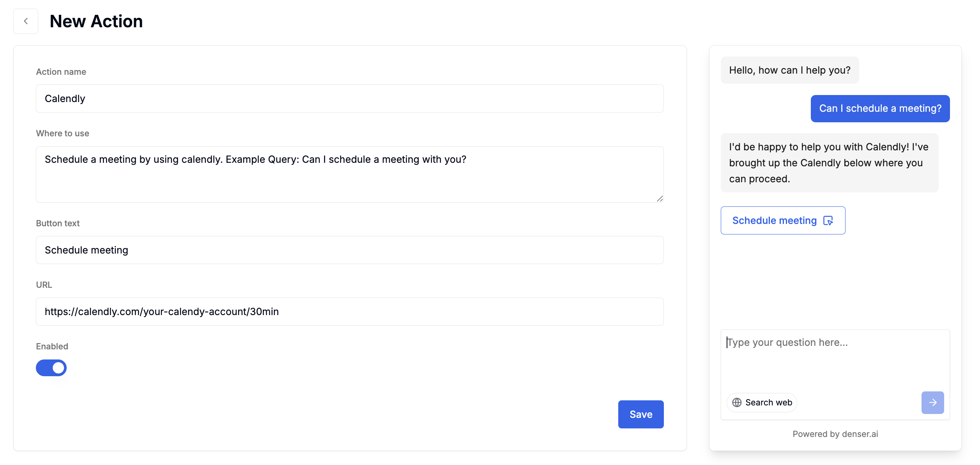Toggle the Enabled switch off
Image resolution: width=980 pixels, height=465 pixels.
[x=51, y=368]
